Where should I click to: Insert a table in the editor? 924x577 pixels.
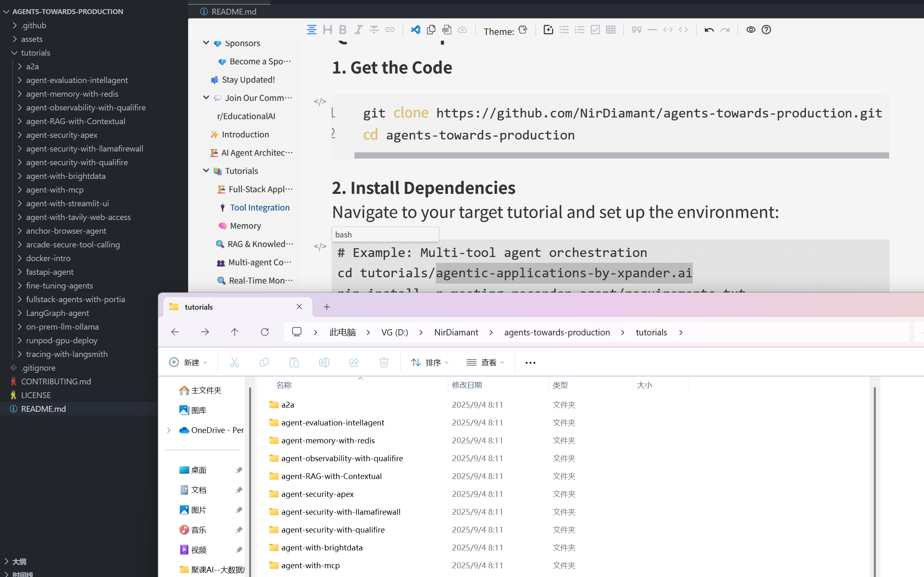611,30
